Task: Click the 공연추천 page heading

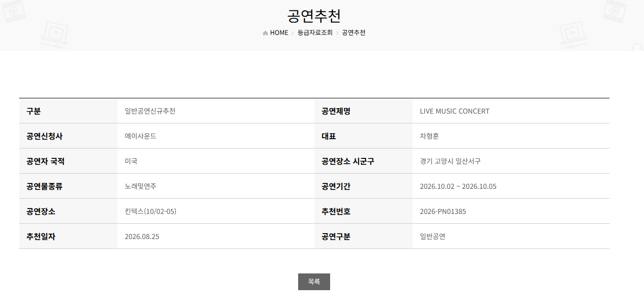Action: [314, 15]
